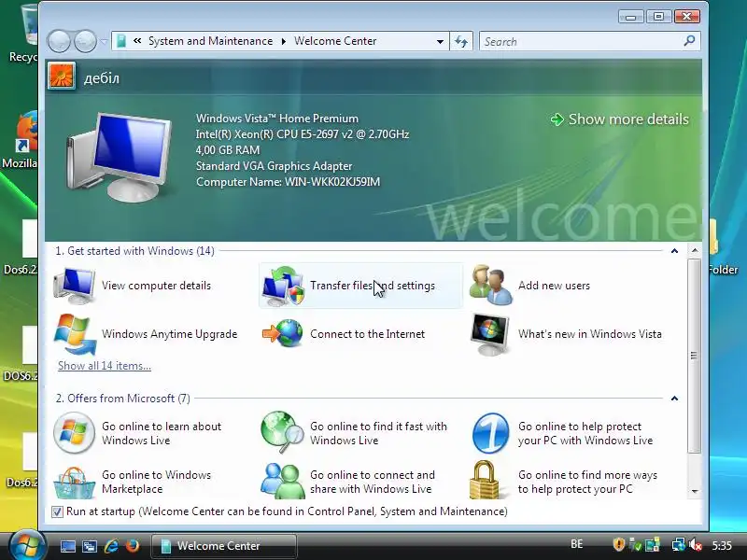
Task: Collapse the Get started with Windows section
Action: click(674, 251)
